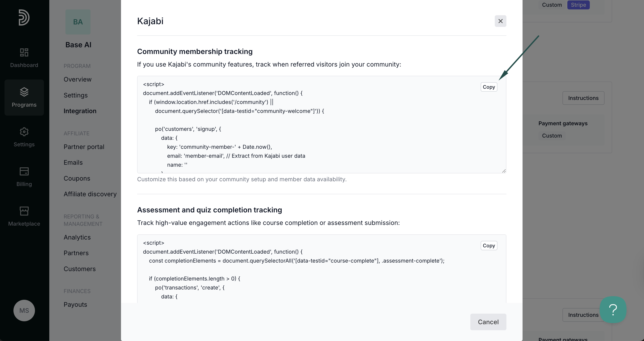The width and height of the screenshot is (644, 341).
Task: Click inside the assessment tracking code box
Action: point(322,269)
